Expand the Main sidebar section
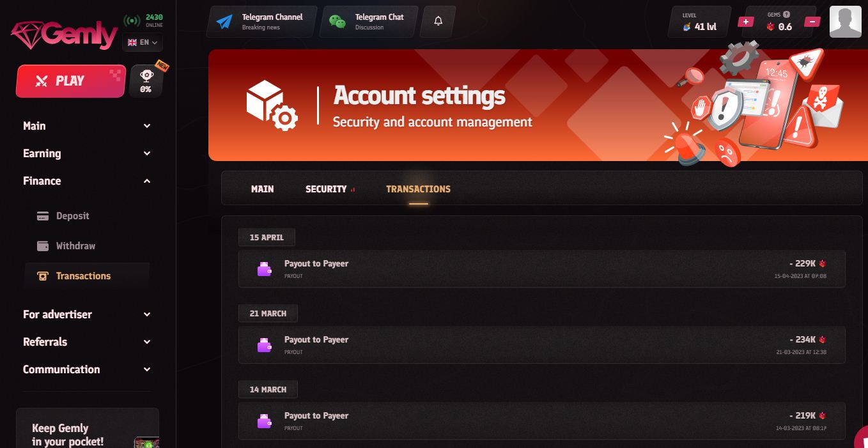 (87, 126)
